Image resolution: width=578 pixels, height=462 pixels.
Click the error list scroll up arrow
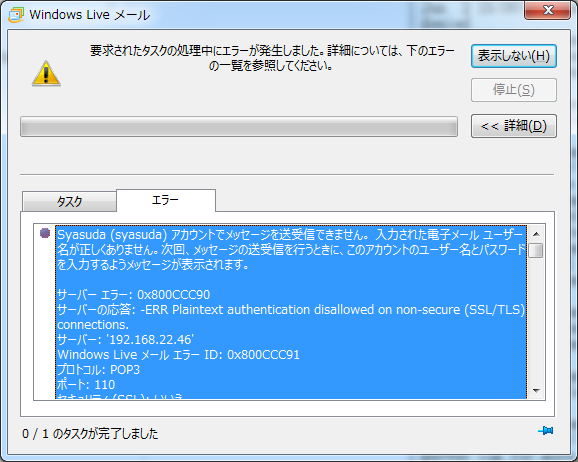click(536, 234)
